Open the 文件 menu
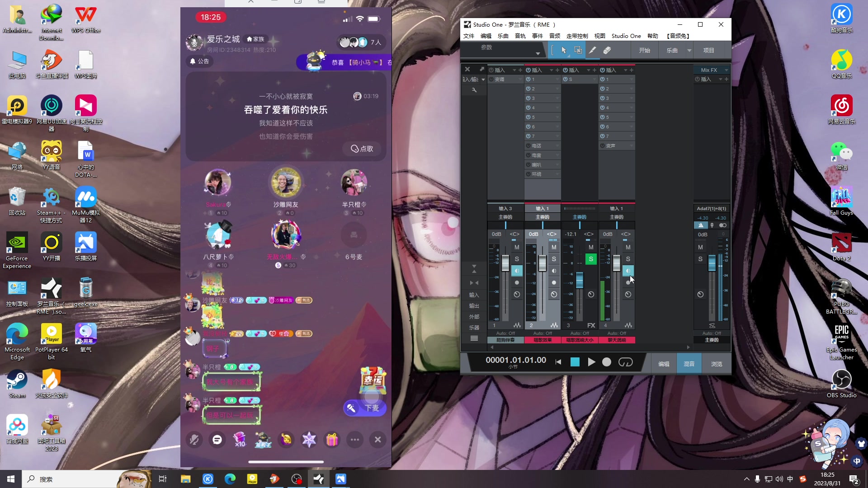Image resolution: width=868 pixels, height=488 pixels. (469, 36)
